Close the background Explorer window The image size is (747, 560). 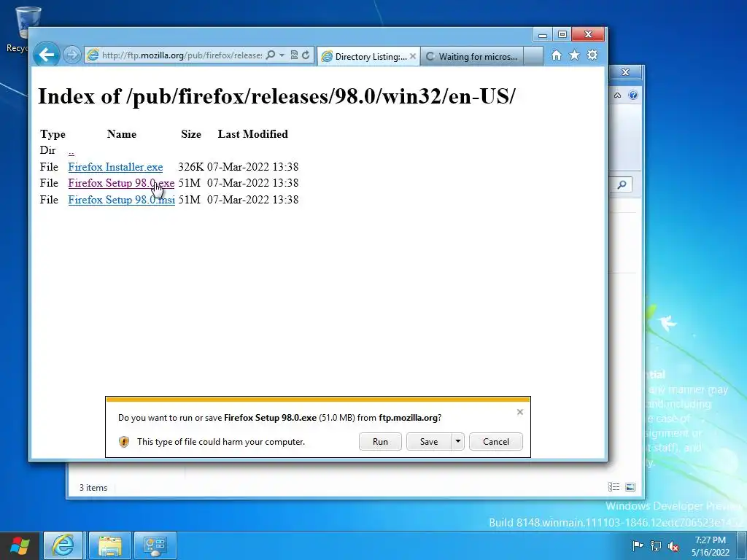pyautogui.click(x=625, y=72)
